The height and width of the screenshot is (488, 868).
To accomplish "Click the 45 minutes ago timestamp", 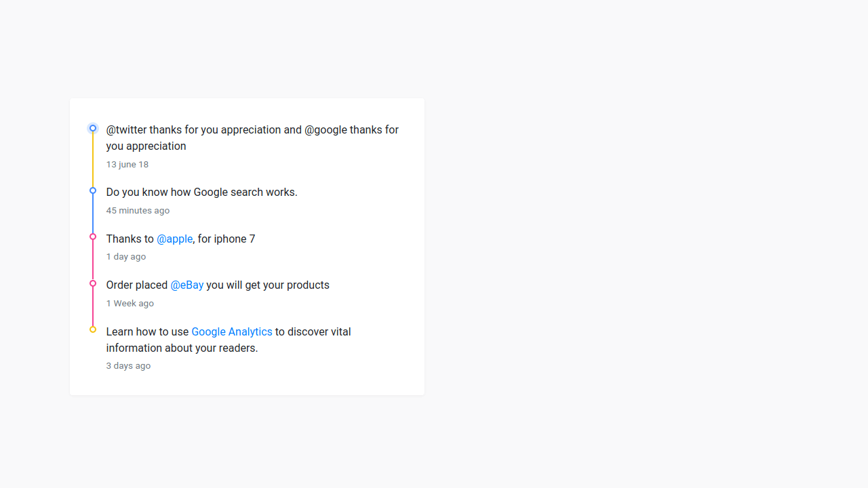I will pyautogui.click(x=138, y=210).
